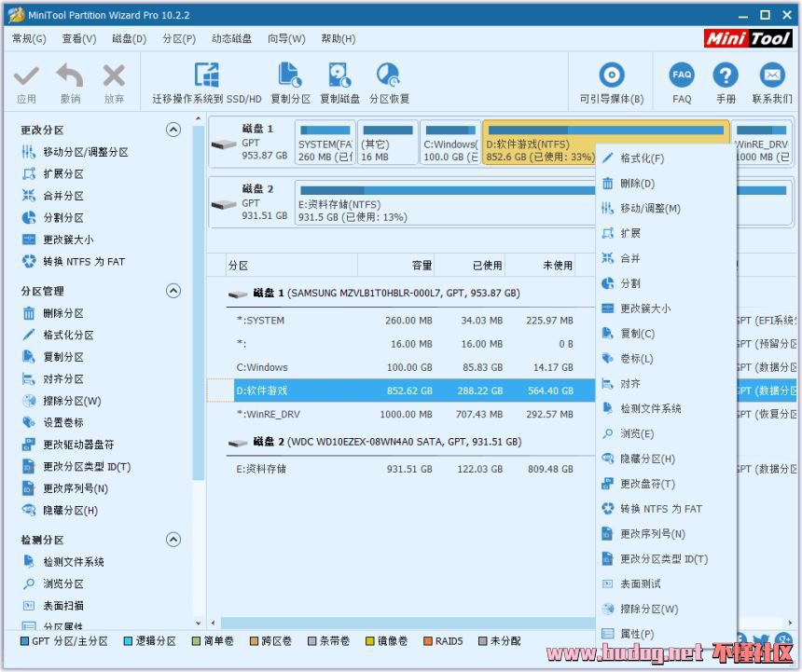
Task: Collapse the 更改分区 sidebar section
Action: 173,130
